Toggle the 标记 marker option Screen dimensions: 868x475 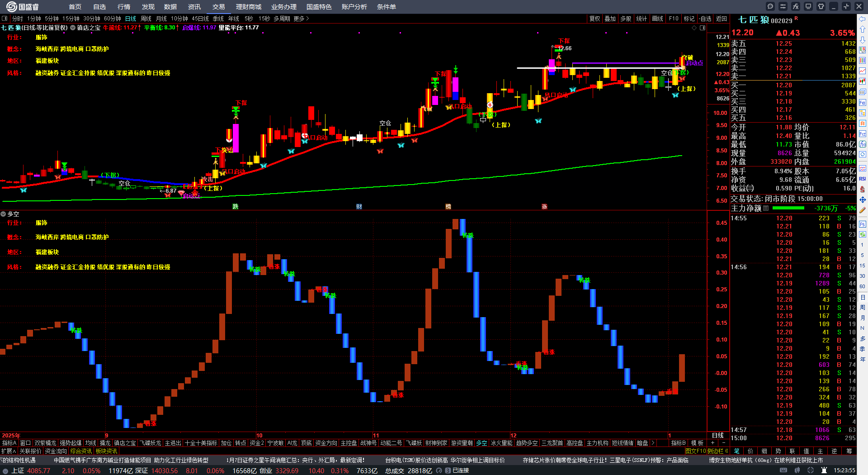point(689,19)
